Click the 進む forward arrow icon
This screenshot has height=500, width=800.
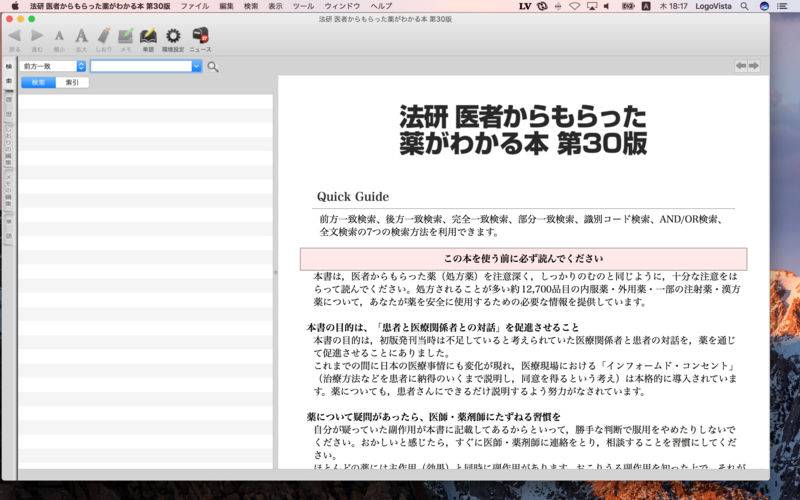(37, 36)
